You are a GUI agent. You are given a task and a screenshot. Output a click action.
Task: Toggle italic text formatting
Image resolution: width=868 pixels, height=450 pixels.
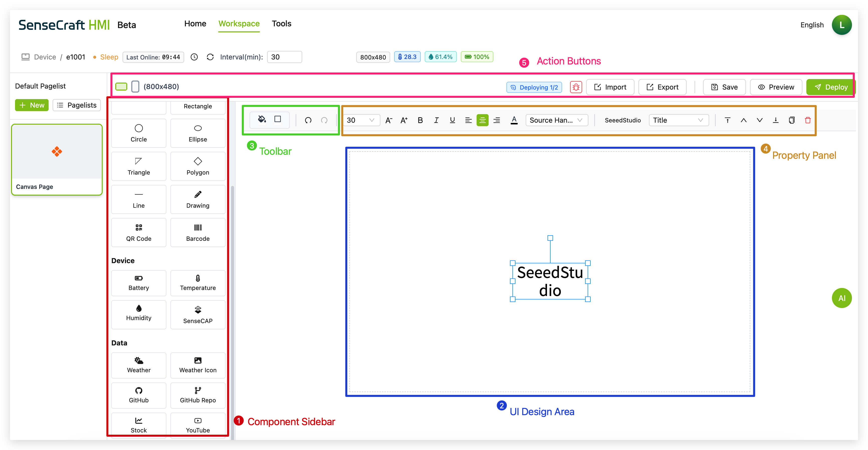436,120
